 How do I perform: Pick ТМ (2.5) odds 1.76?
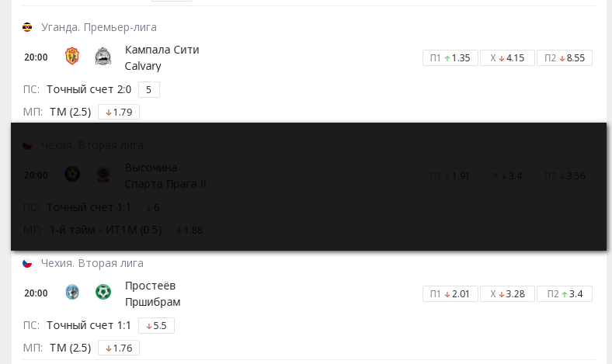point(118,348)
